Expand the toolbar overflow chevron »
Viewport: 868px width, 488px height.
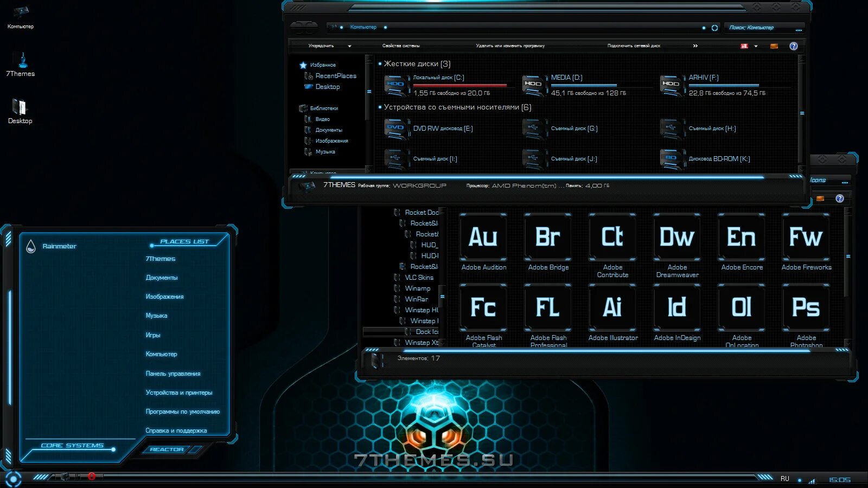click(x=695, y=46)
